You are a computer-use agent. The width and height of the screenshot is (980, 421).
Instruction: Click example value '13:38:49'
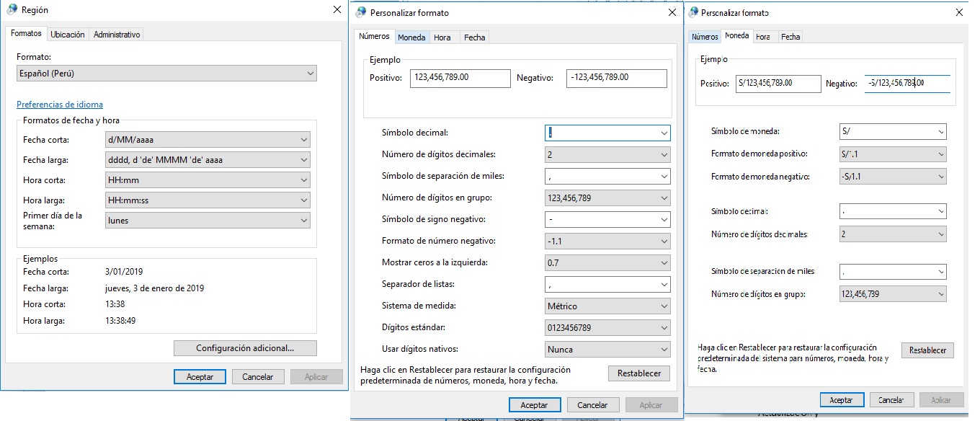click(120, 321)
